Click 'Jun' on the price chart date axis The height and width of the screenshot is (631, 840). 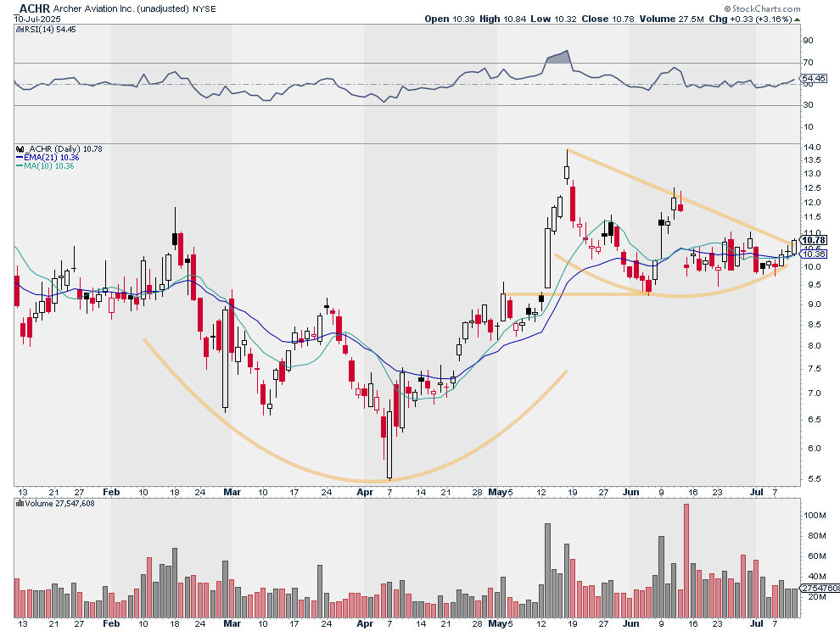pos(631,492)
